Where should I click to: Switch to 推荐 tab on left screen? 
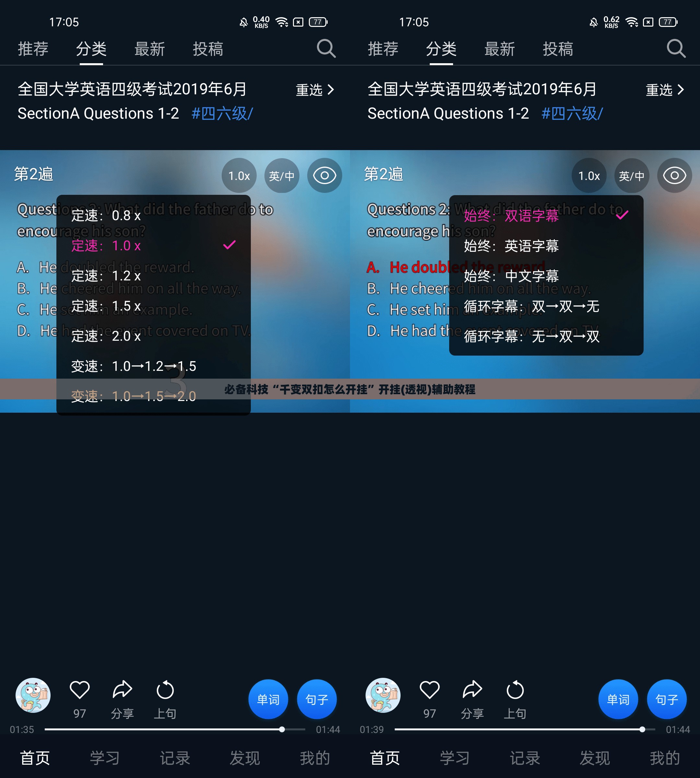pos(33,49)
